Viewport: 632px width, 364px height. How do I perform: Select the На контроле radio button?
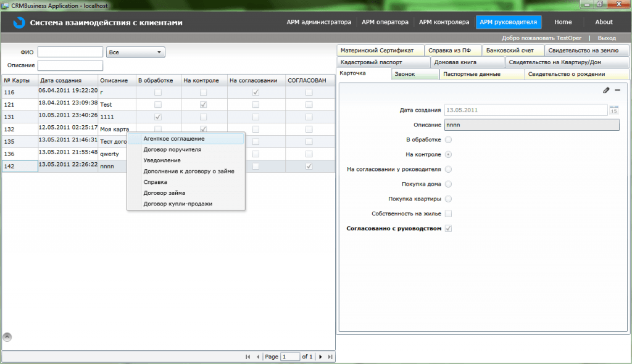[x=448, y=154]
